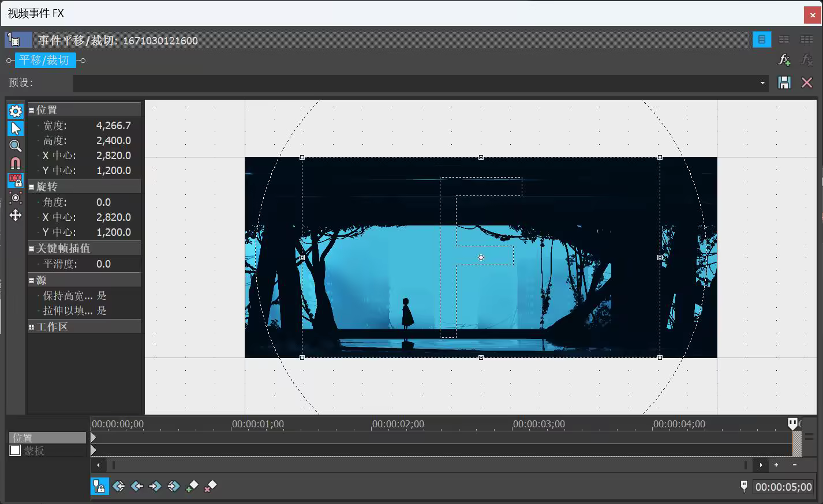This screenshot has height=504, width=823.
Task: Expand the 工作区 section
Action: coord(32,327)
